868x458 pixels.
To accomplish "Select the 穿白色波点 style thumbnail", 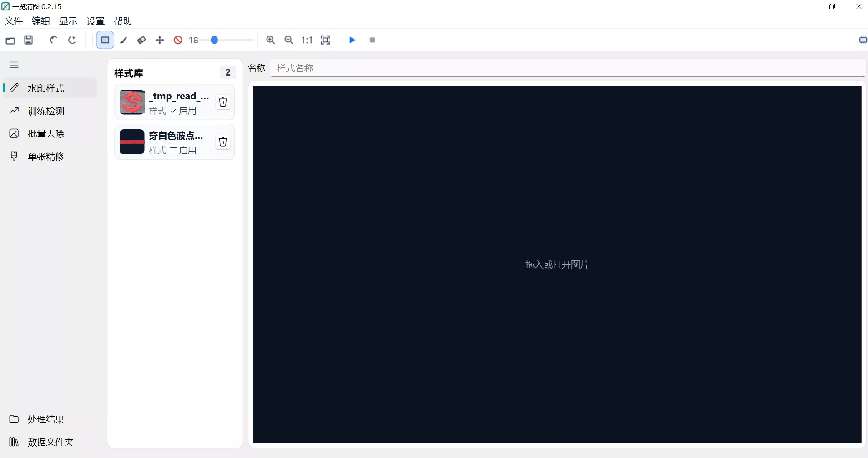I will point(132,142).
